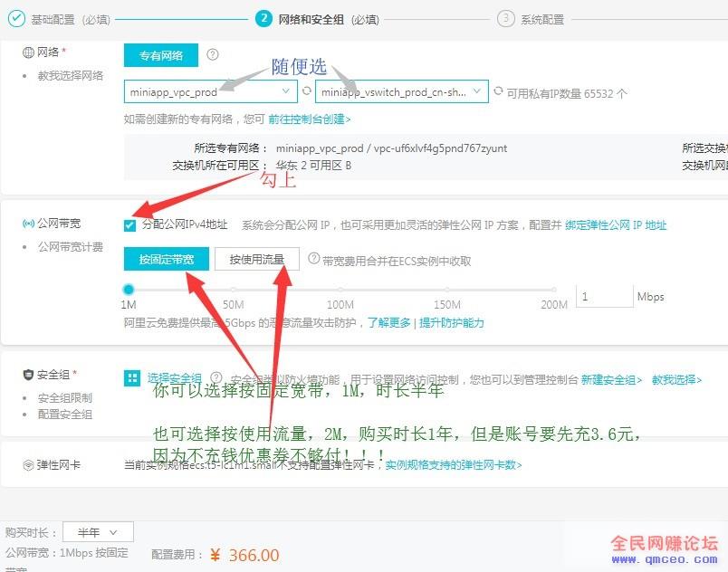
Task: Go to step 3 系统配置
Action: (531, 20)
